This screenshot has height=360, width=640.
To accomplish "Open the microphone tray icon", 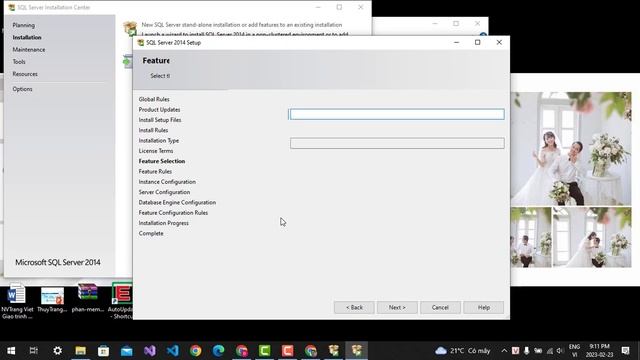I will [527, 351].
